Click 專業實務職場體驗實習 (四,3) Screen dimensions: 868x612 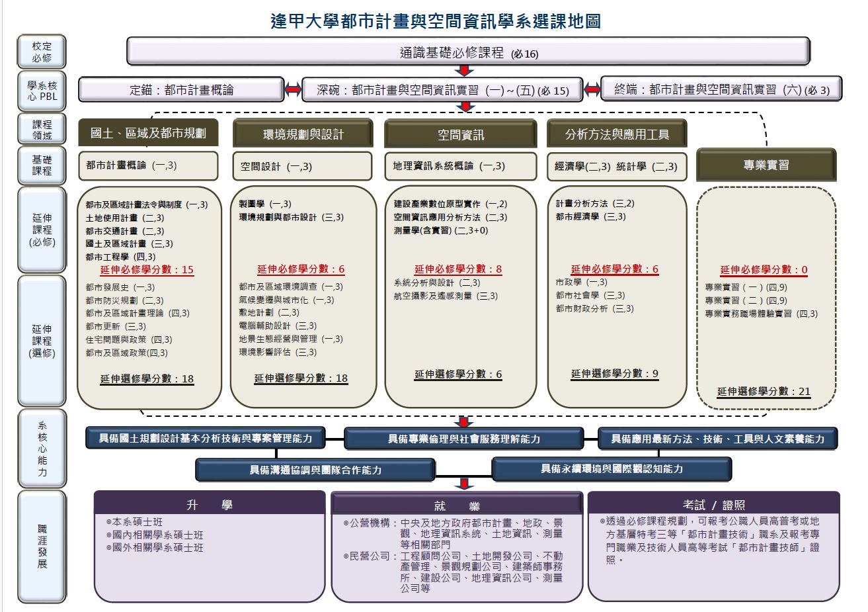762,314
